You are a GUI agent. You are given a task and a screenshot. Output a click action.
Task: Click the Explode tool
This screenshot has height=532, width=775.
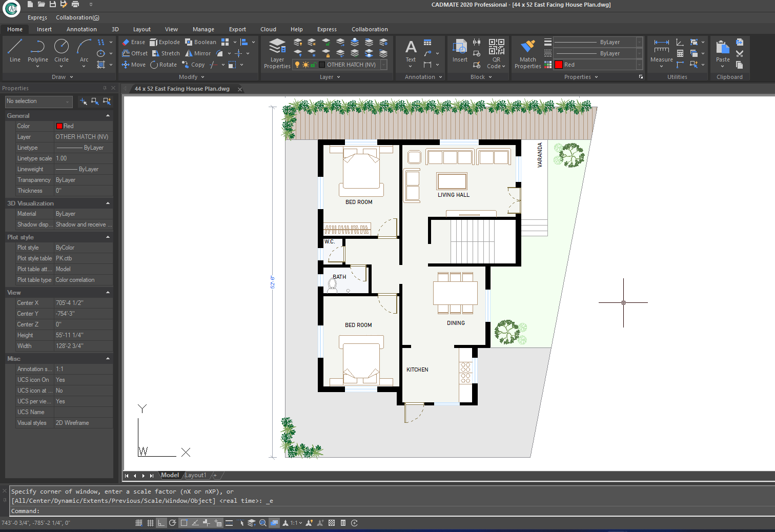pyautogui.click(x=165, y=42)
